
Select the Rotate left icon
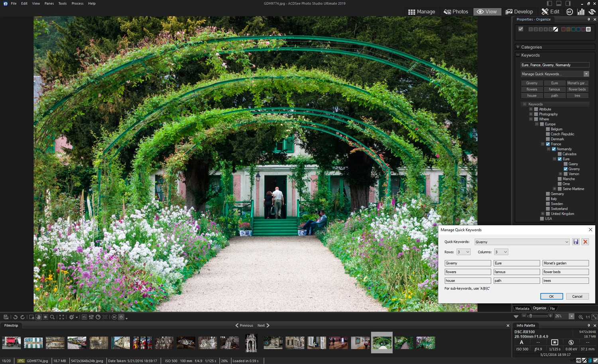[x=15, y=317]
